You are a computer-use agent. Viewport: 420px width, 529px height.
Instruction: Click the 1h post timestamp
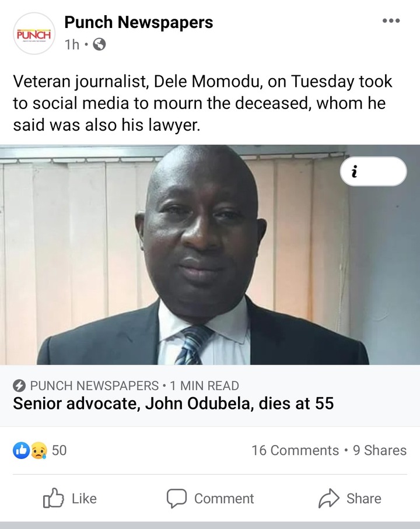pos(72,44)
